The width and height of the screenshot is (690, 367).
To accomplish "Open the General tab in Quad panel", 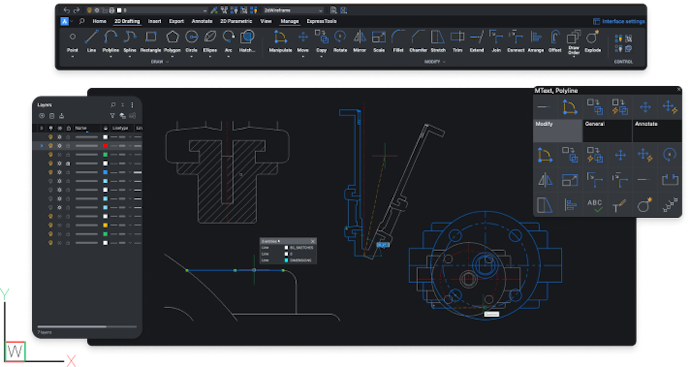I will point(608,131).
